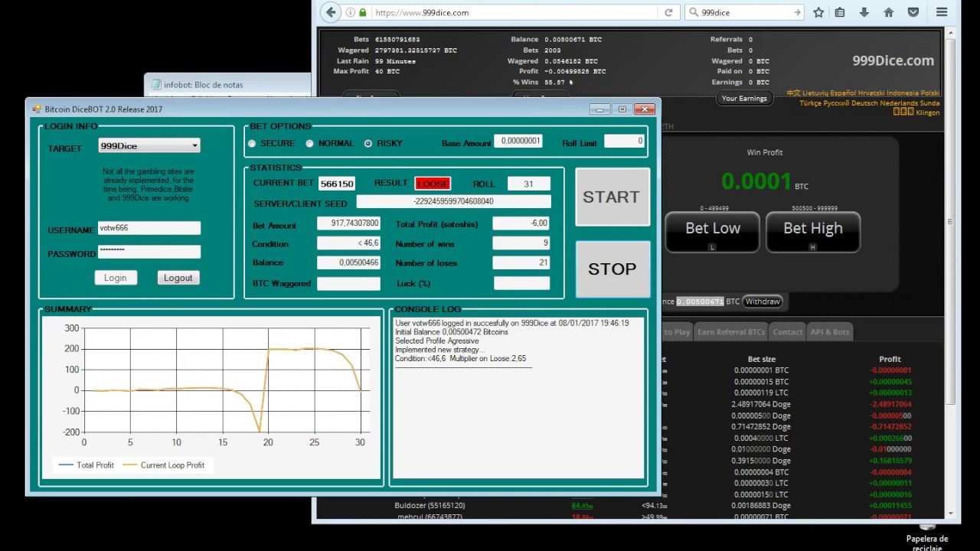Click the Bitcoin DiceBOT title bar icon
Viewport: 980px width, 551px height.
coord(36,109)
